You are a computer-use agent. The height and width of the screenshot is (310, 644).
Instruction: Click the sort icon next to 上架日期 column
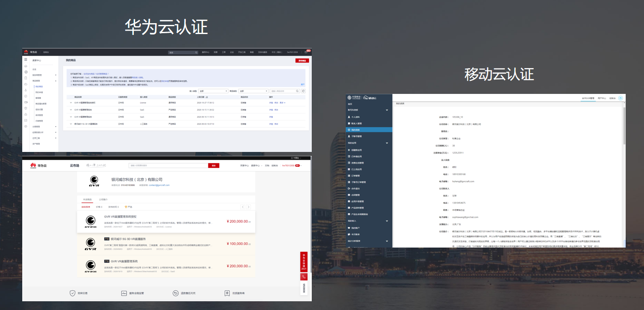207,97
